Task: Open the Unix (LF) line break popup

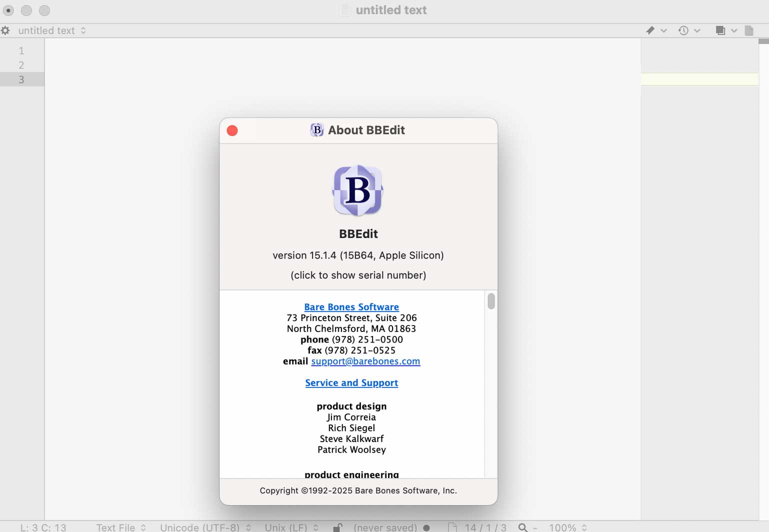Action: [291, 527]
